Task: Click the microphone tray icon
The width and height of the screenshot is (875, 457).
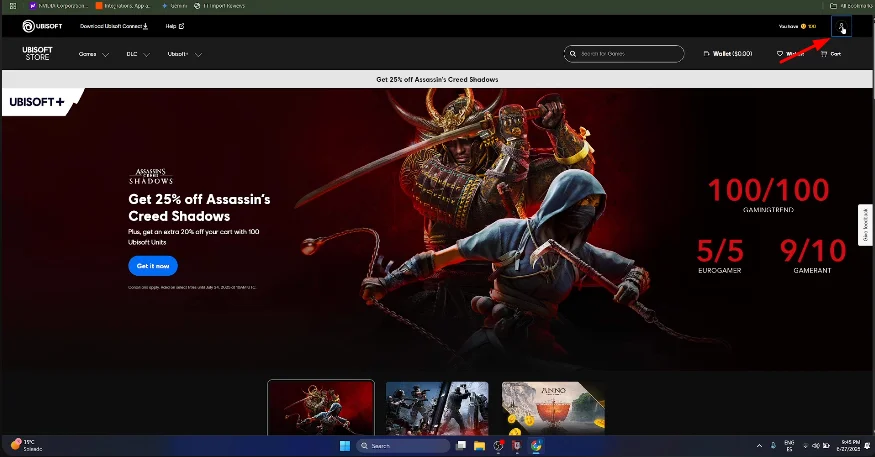Action: pos(773,445)
